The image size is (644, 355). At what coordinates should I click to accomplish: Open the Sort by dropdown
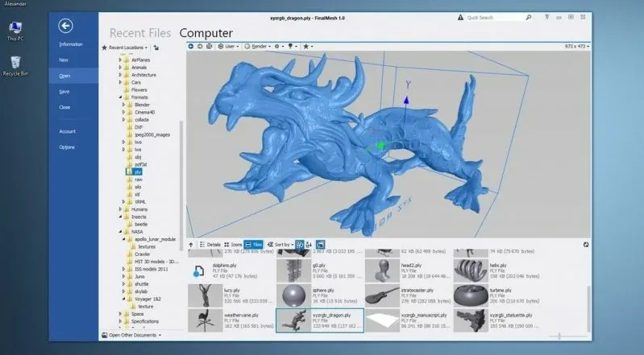280,245
